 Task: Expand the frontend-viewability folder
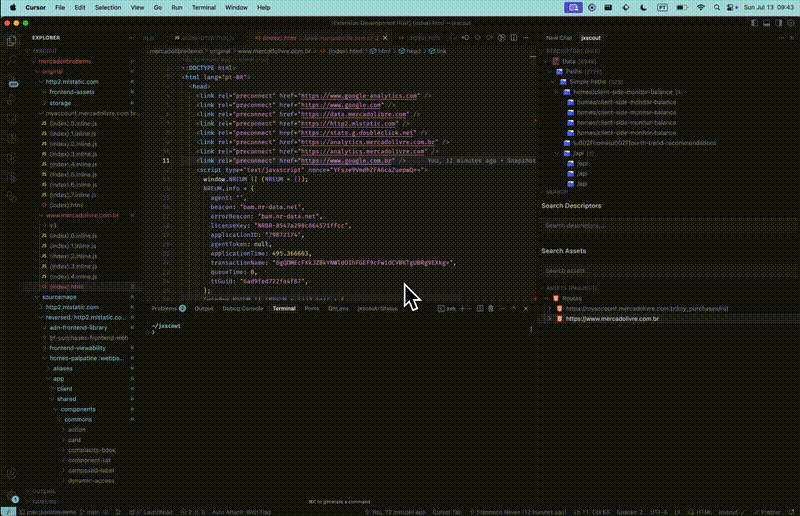[78, 348]
